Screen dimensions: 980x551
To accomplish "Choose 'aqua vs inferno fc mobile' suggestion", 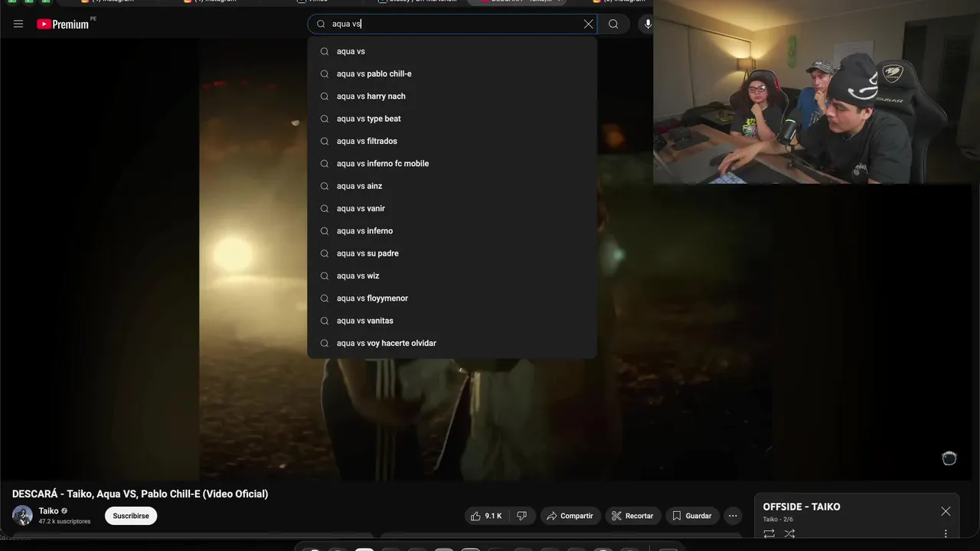I will [x=452, y=164].
